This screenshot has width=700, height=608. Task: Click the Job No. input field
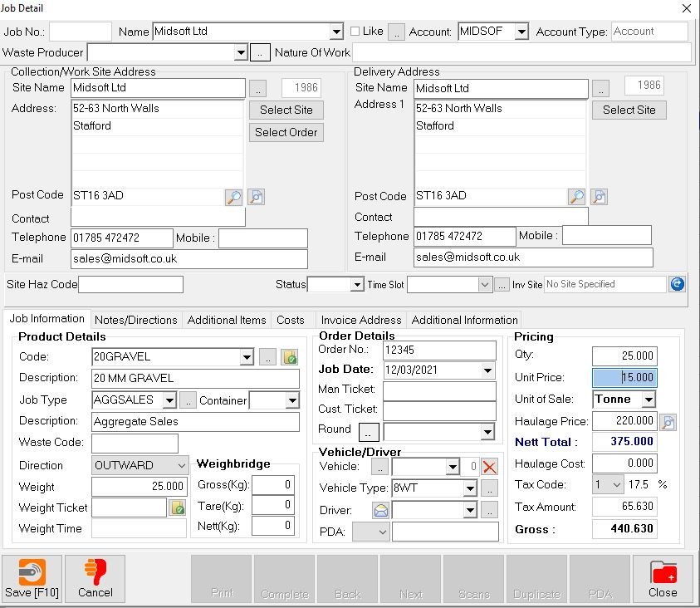click(81, 32)
